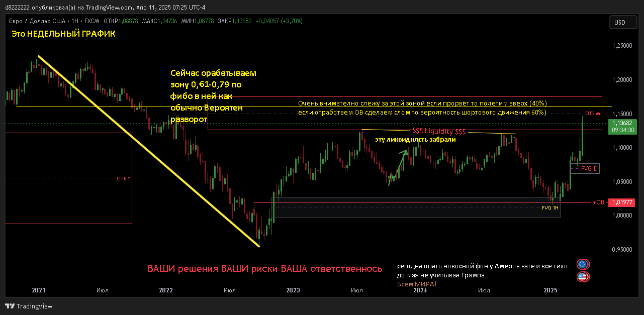Viewport: 644px width, 315px height.
Task: Click the red +OB line label
Action: [598, 202]
